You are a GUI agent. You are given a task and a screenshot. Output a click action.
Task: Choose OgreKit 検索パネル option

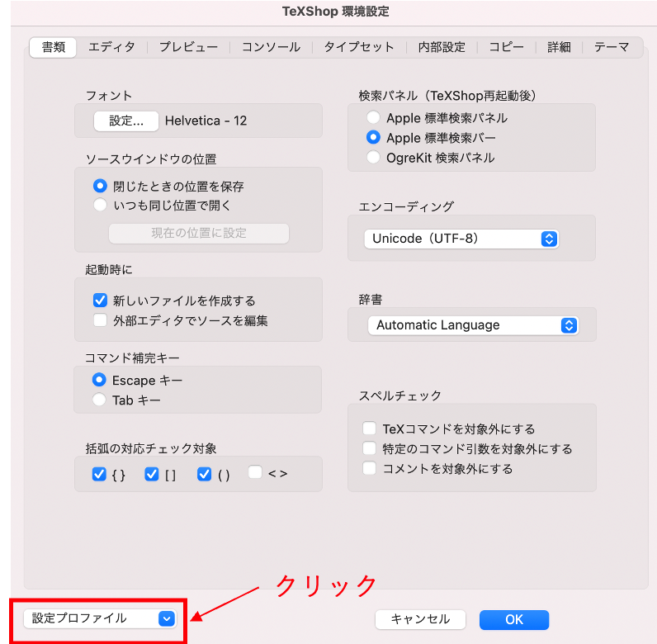click(373, 157)
